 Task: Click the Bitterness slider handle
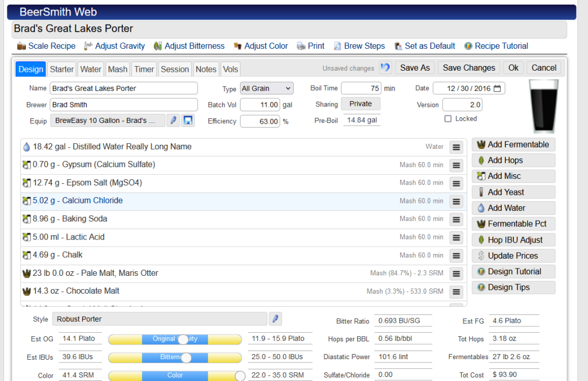[186, 357]
